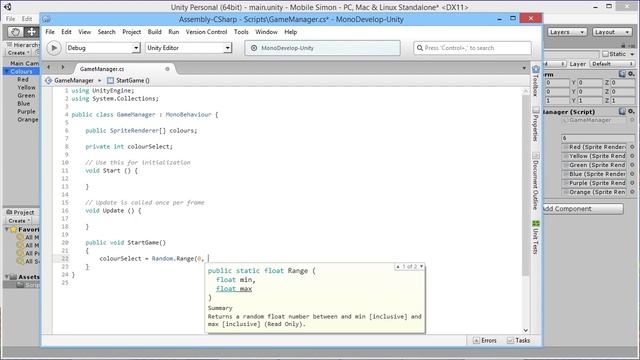Select Unity's Move tool
Image resolution: width=640 pixels, height=360 pixels.
pyautogui.click(x=31, y=32)
